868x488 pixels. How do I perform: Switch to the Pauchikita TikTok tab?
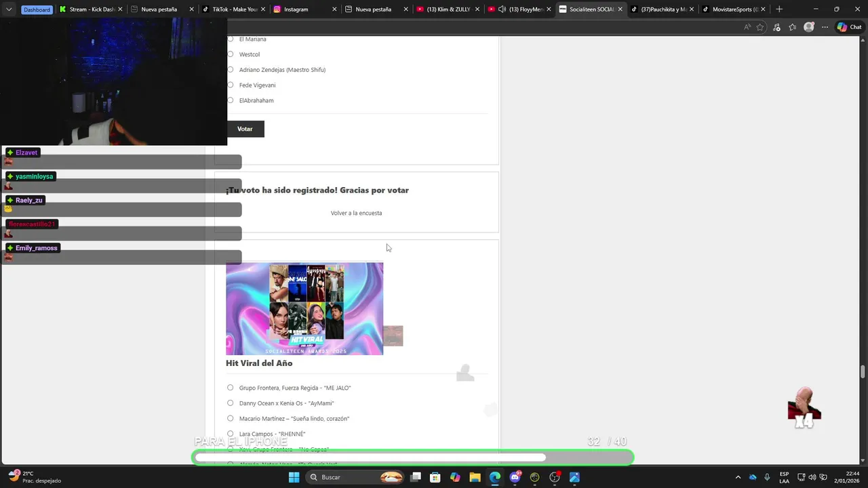coord(662,9)
